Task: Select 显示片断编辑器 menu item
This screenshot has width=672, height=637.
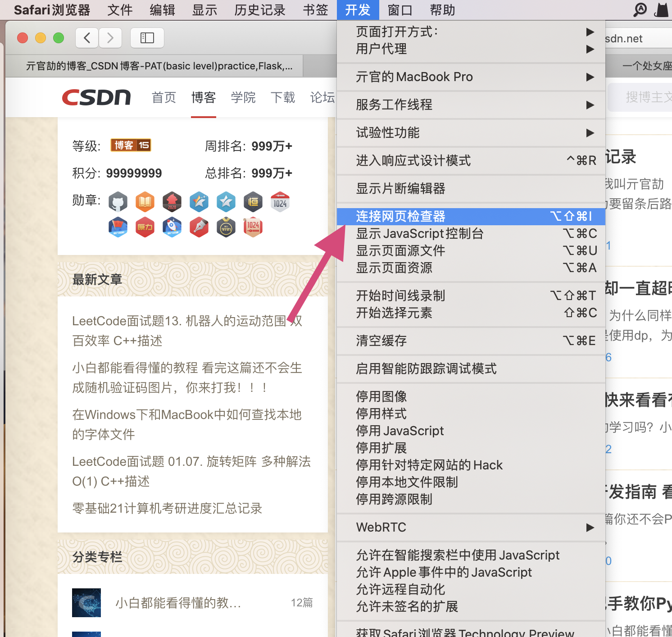Action: pyautogui.click(x=471, y=188)
